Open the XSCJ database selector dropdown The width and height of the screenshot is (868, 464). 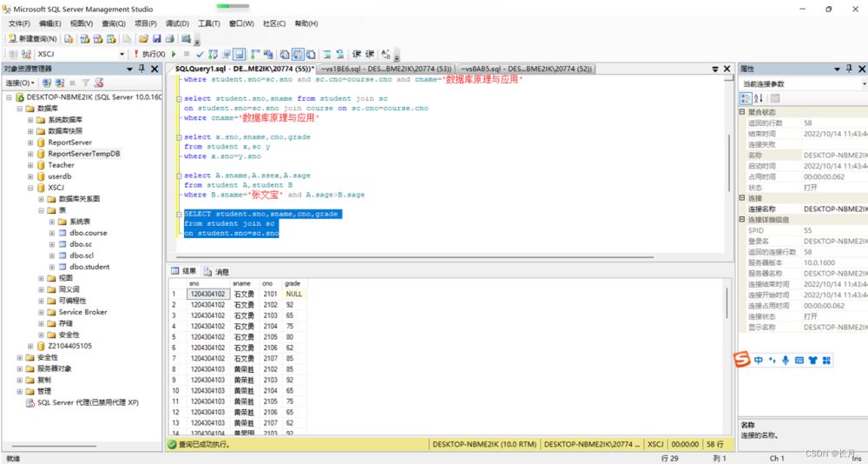point(120,54)
